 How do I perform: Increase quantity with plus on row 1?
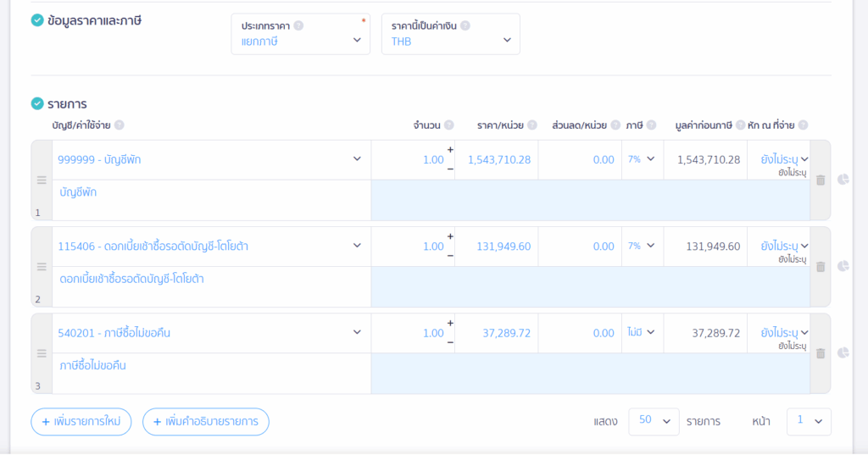450,150
